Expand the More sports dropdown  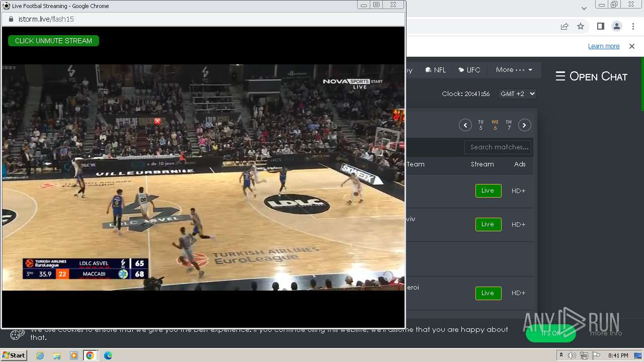tap(514, 70)
